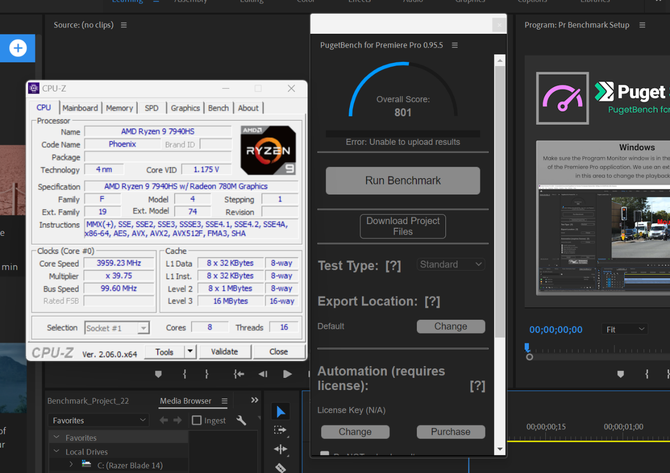The width and height of the screenshot is (670, 473).
Task: Click Step Back one frame icon
Action: click(263, 374)
